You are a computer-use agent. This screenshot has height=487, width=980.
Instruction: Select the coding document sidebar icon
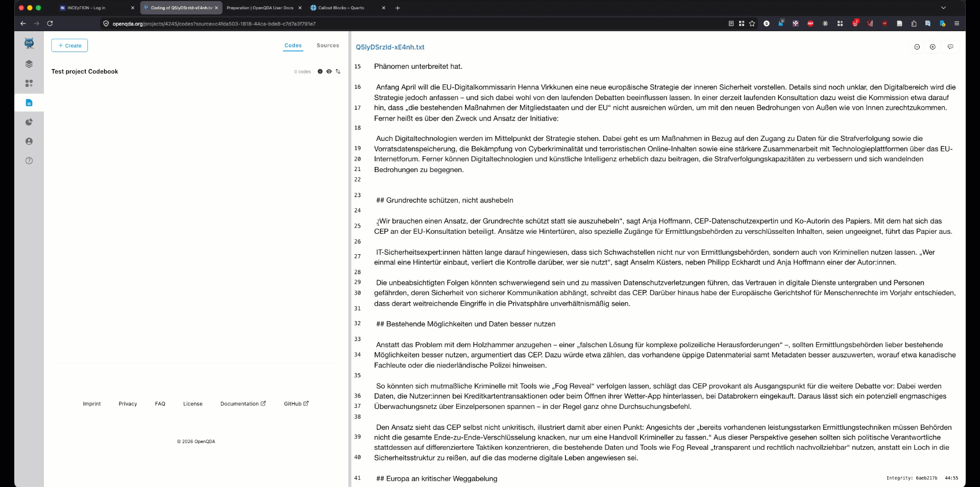[29, 103]
